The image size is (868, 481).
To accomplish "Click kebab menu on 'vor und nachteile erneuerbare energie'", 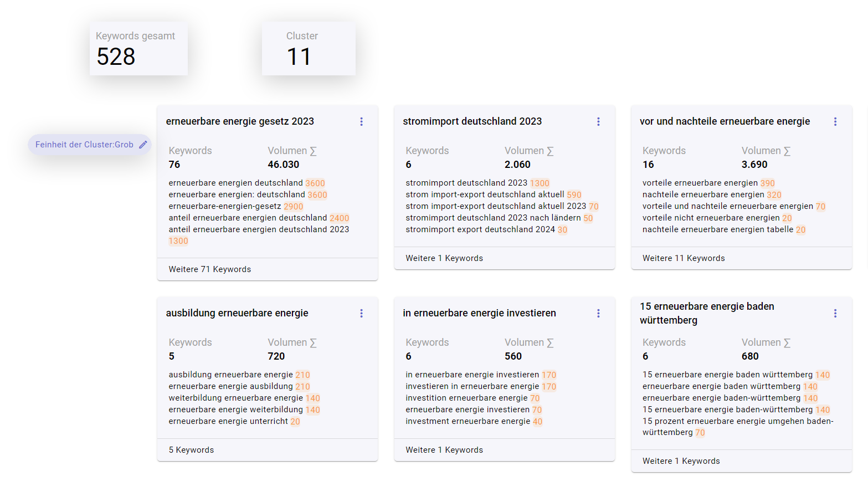I will [835, 121].
